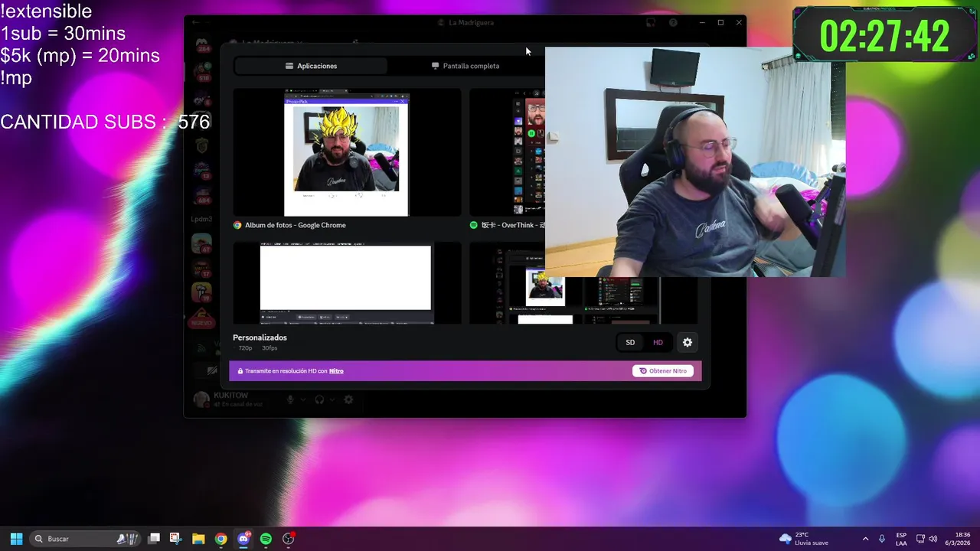Open Discord taskbar icon
980x551 pixels.
[243, 539]
